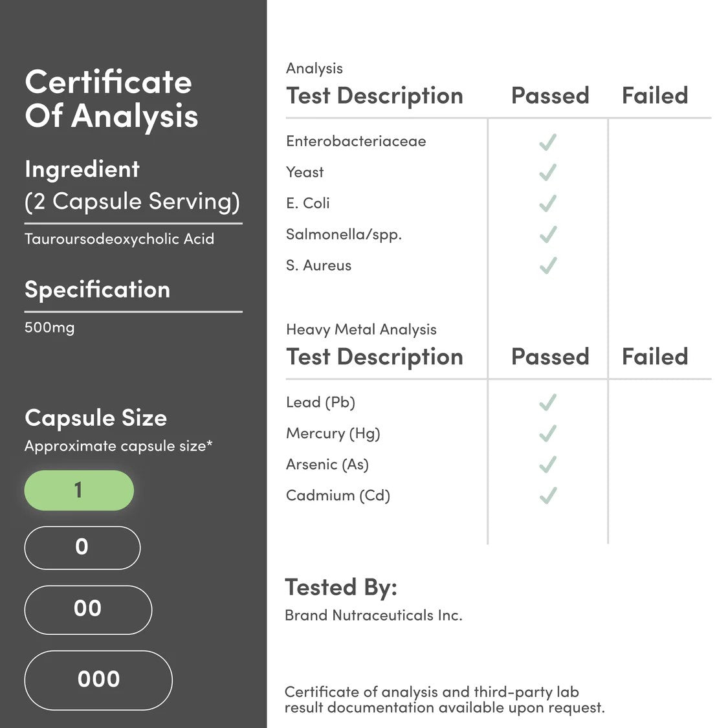This screenshot has width=728, height=728.
Task: Click the Certificate Of Analysis title
Action: tap(111, 99)
